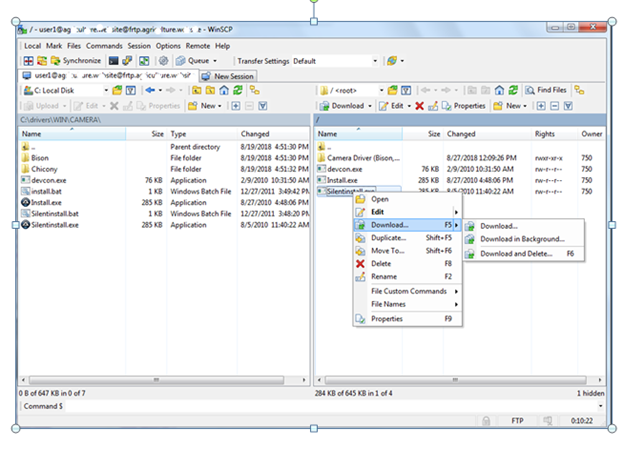Click remote Unselect Files minus icon
The image size is (624, 449).
tap(554, 106)
